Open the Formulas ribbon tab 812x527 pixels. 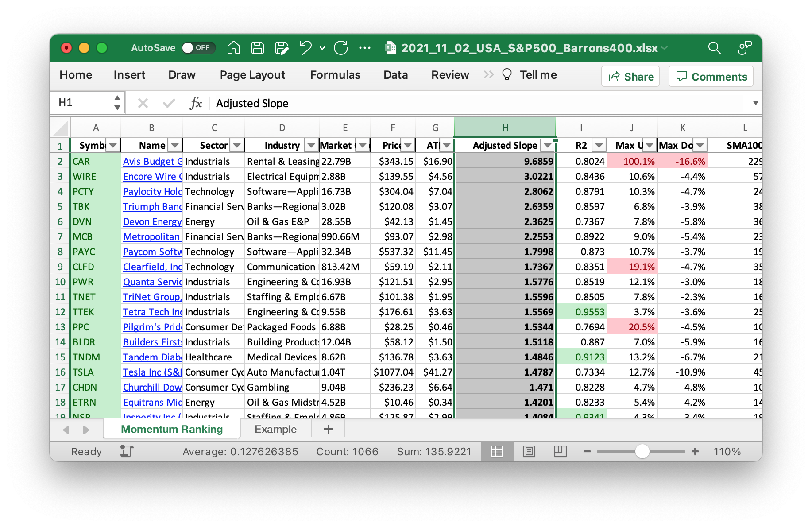pos(335,75)
